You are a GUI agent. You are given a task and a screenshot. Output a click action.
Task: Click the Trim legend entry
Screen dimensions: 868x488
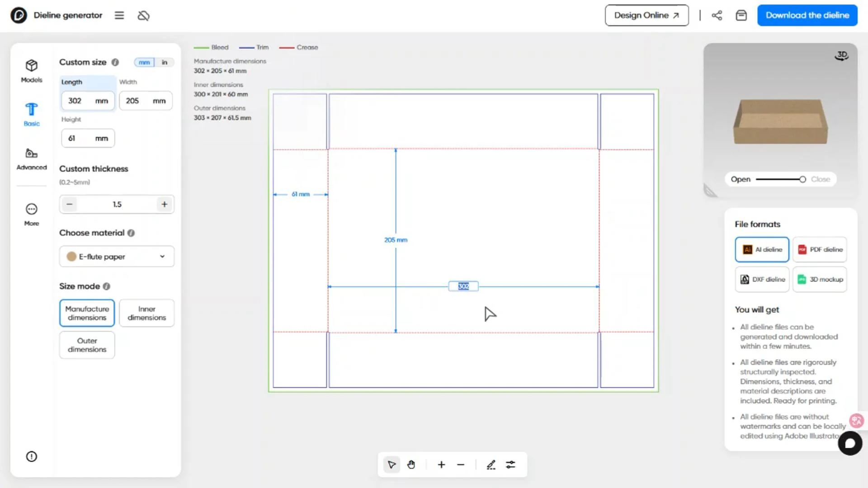click(x=254, y=47)
